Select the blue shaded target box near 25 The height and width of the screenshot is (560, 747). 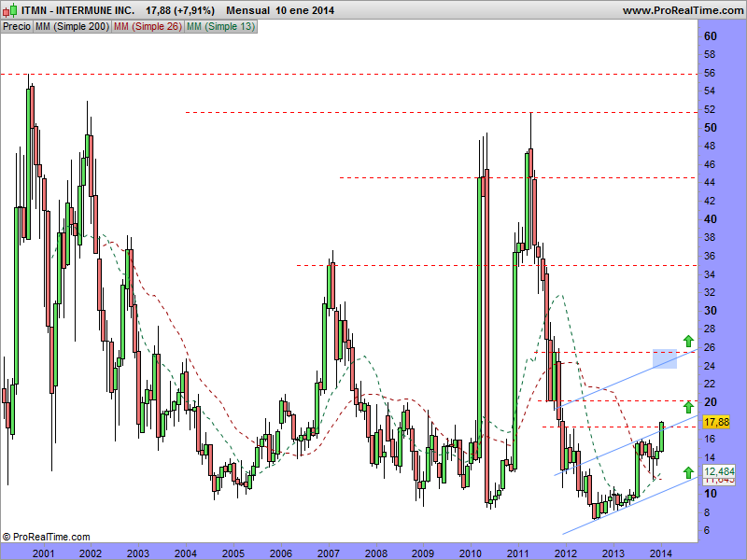[x=665, y=358]
